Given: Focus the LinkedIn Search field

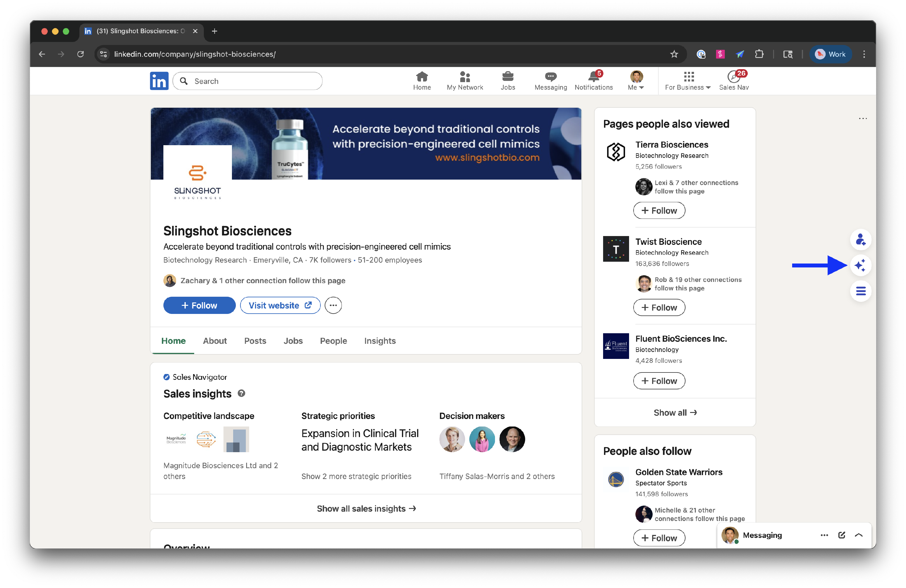Looking at the screenshot, I should pos(247,81).
